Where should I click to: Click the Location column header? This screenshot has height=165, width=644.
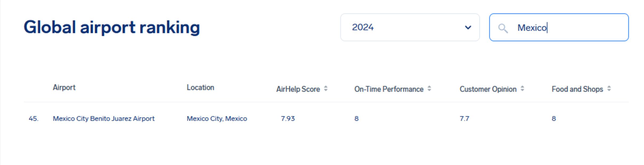200,88
